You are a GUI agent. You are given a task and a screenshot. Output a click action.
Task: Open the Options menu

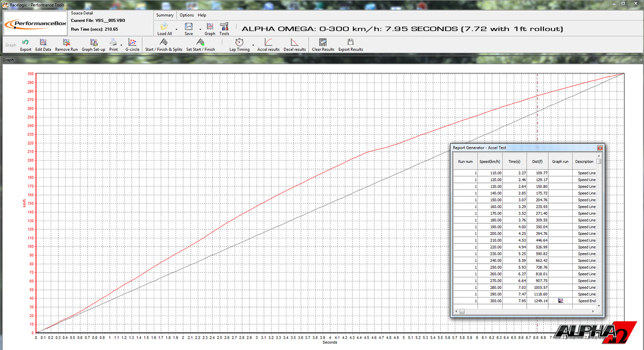pos(187,15)
